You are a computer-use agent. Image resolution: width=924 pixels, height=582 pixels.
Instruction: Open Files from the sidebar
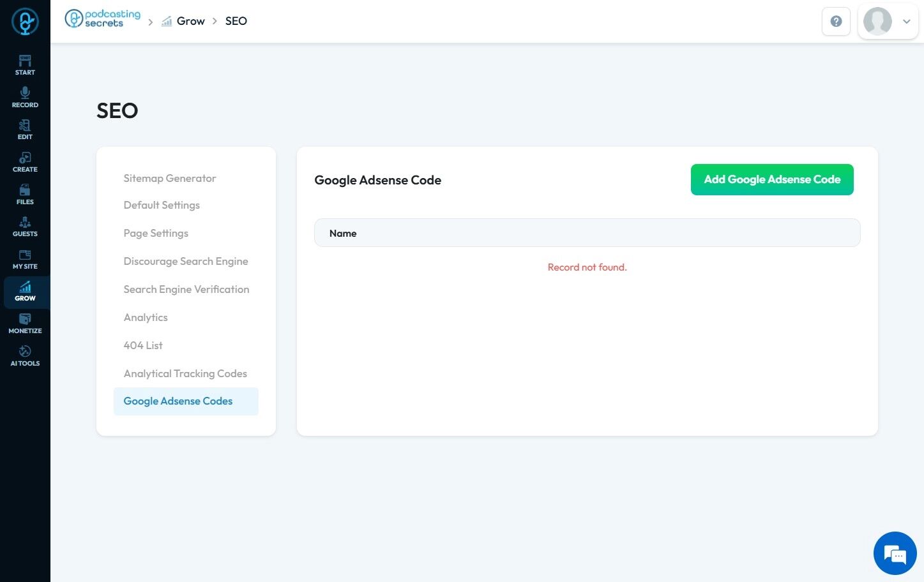(x=25, y=195)
